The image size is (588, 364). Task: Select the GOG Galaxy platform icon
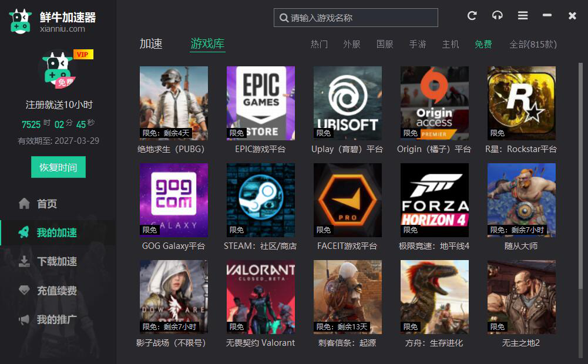(x=173, y=200)
